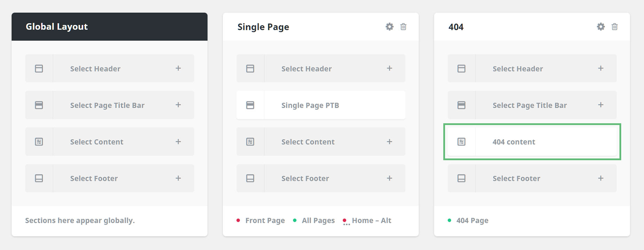
Task: Click content icon in Global Layout card
Action: [x=39, y=142]
